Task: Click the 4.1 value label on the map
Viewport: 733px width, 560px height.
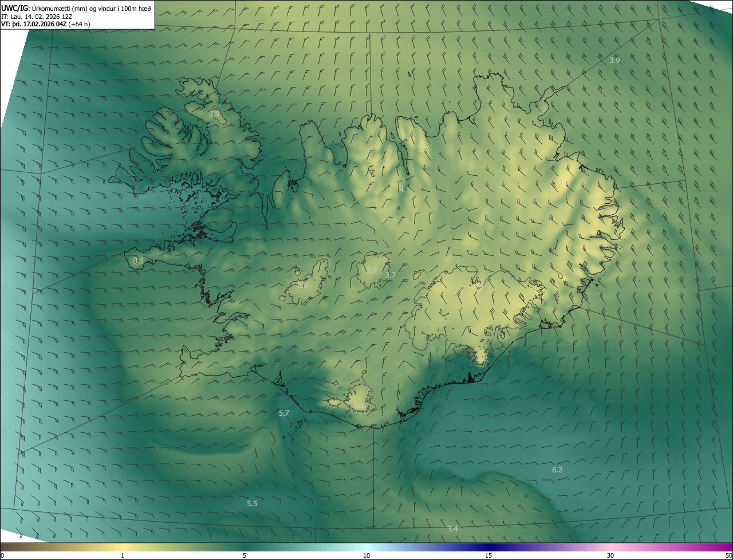Action: 404,190
